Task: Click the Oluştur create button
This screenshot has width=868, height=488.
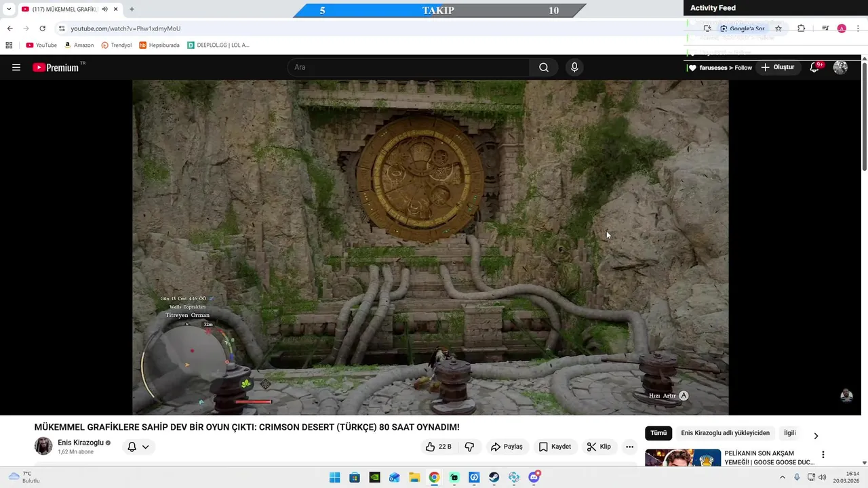Action: coord(777,67)
